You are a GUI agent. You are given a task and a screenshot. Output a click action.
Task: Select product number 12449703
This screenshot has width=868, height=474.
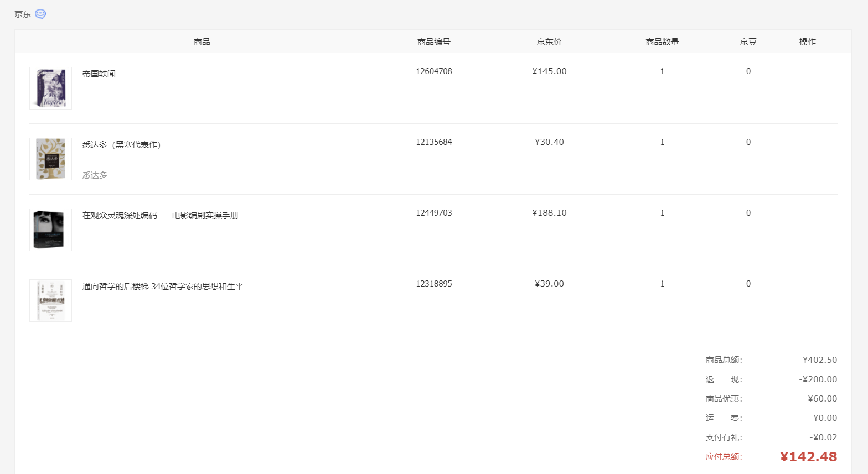click(x=434, y=213)
